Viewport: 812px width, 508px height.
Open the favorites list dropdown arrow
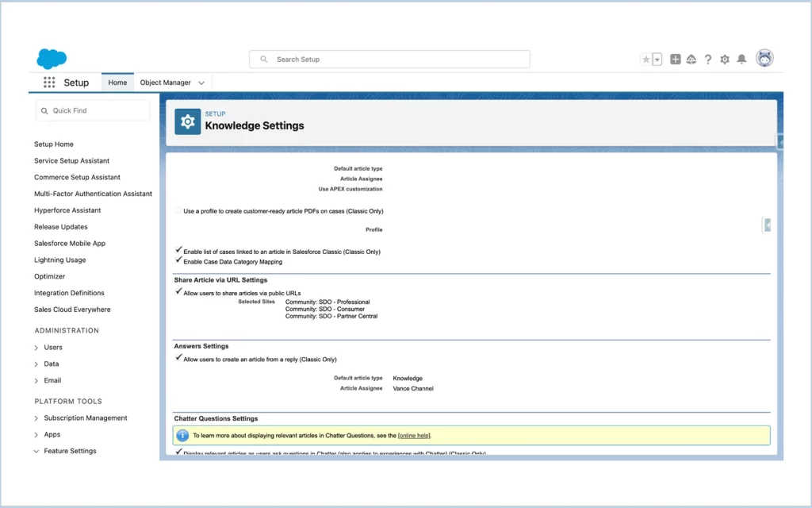[657, 59]
